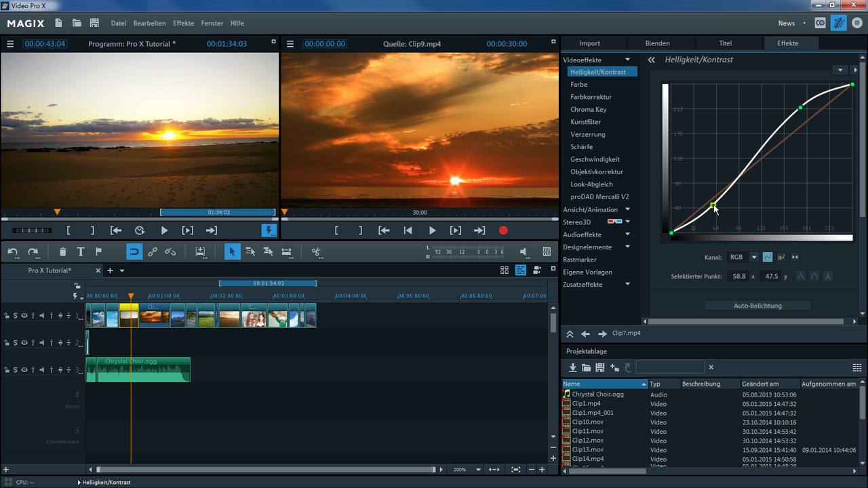Play the program monitor
Viewport: 868px width, 488px height.
click(164, 230)
